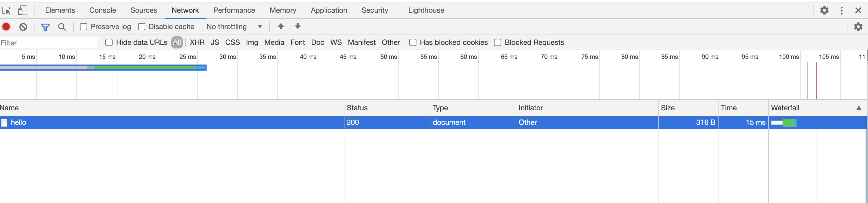868x203 pixels.
Task: Filter requests by CSS type
Action: coord(232,42)
